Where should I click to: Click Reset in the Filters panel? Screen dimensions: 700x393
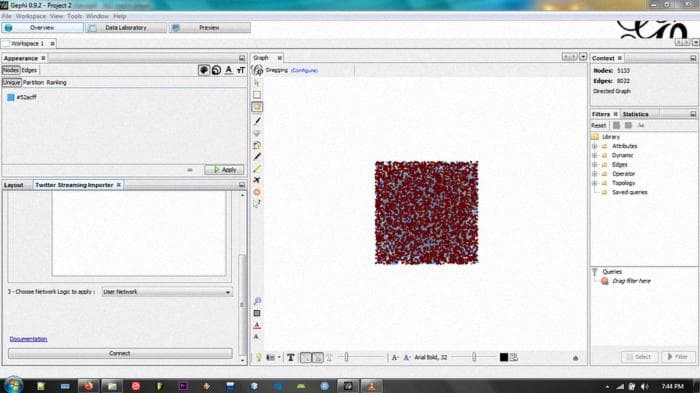599,125
